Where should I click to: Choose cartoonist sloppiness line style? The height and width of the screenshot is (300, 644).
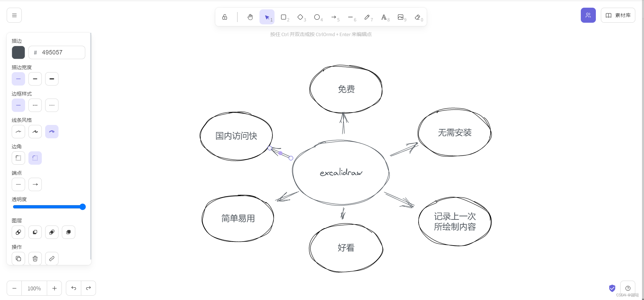click(x=52, y=132)
